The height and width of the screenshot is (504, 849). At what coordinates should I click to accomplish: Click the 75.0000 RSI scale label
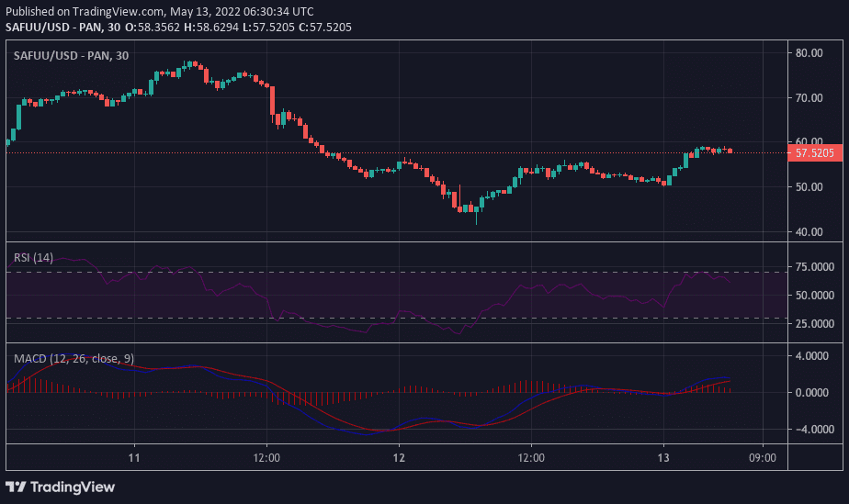[x=815, y=267]
